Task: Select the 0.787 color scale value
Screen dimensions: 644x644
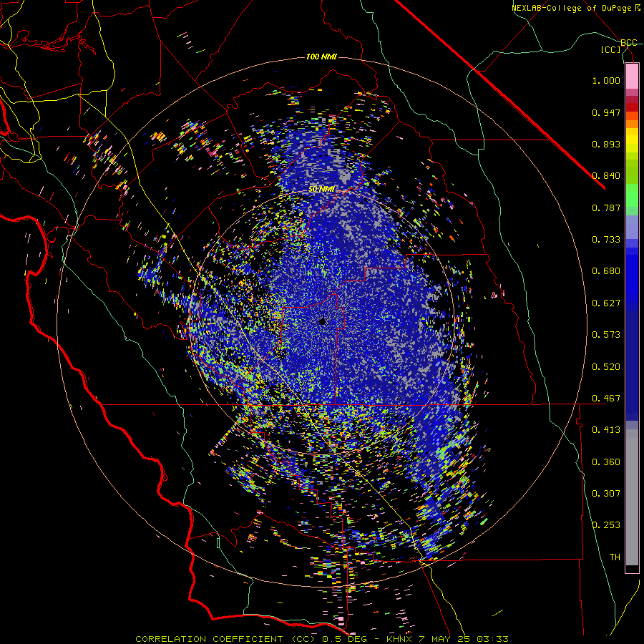Action: (606, 208)
